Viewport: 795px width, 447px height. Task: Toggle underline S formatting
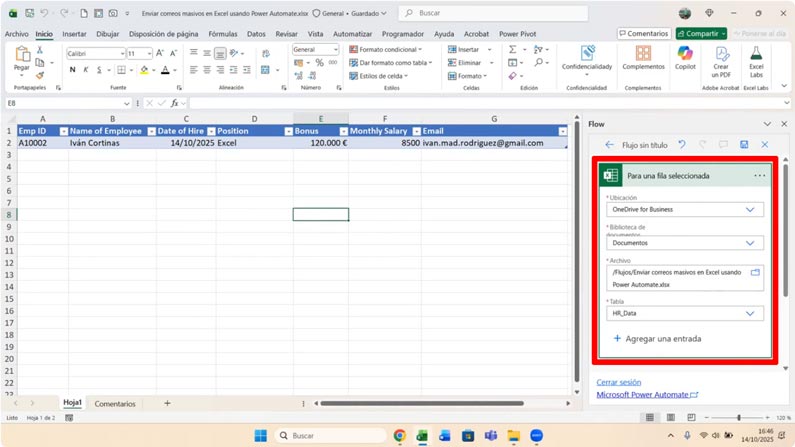(x=99, y=70)
